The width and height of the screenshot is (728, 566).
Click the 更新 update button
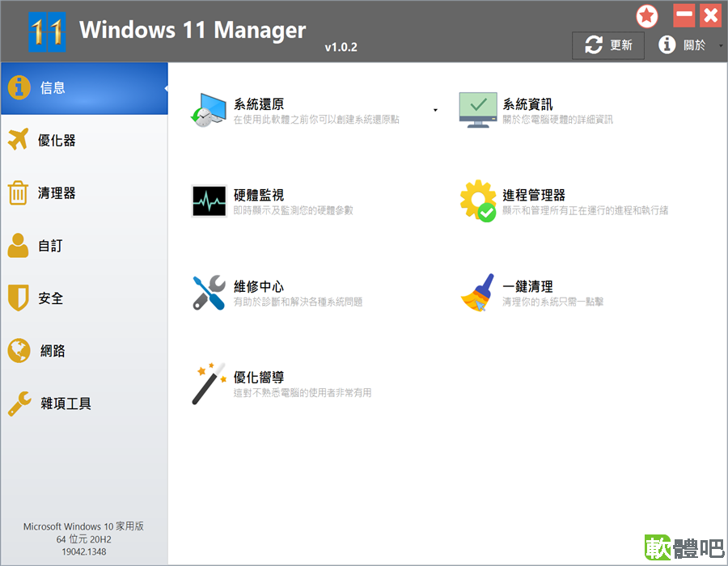607,45
